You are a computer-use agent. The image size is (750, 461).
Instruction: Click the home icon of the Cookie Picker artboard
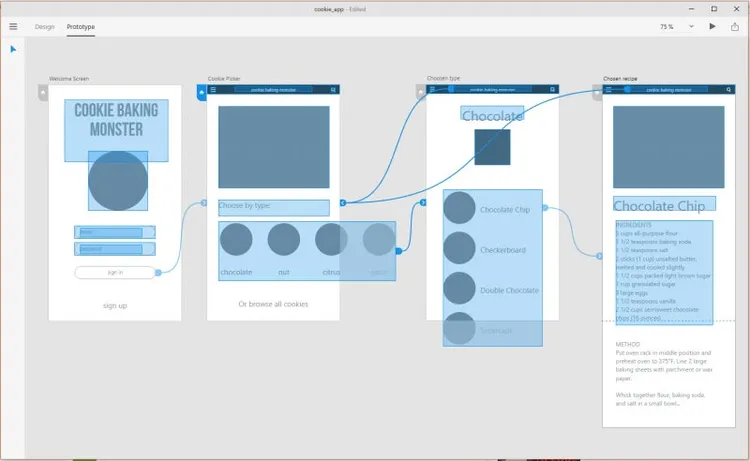pos(201,92)
